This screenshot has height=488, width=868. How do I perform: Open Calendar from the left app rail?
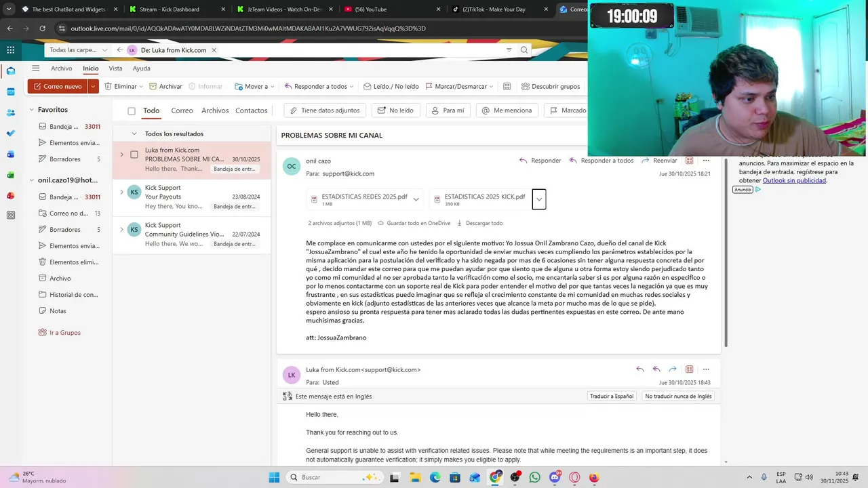pos(10,91)
